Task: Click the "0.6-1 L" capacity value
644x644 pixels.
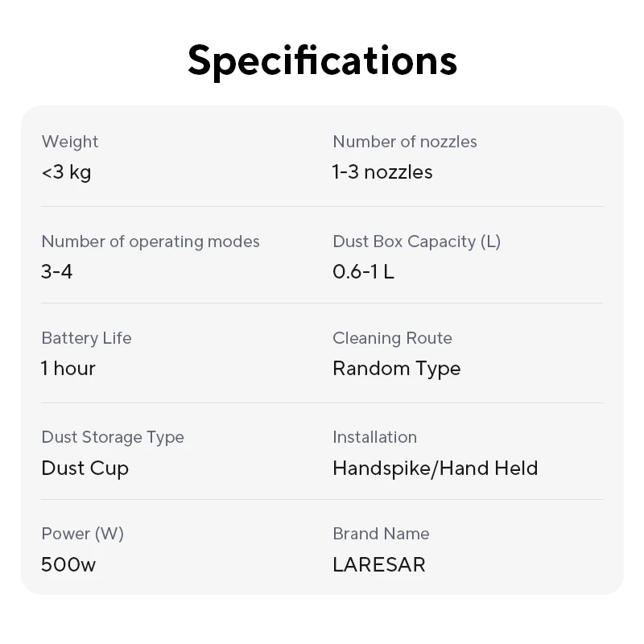Action: click(x=363, y=272)
